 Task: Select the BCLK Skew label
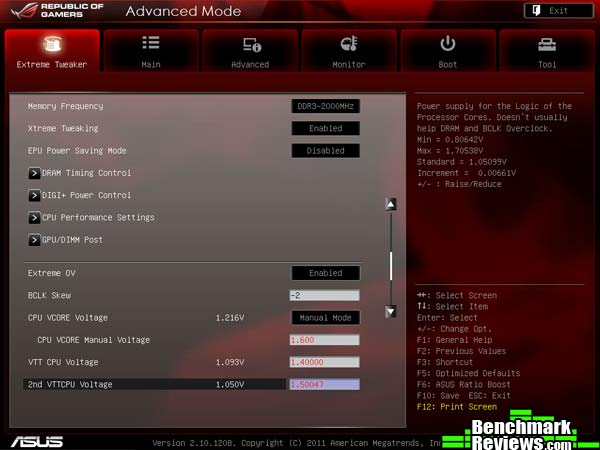[49, 295]
